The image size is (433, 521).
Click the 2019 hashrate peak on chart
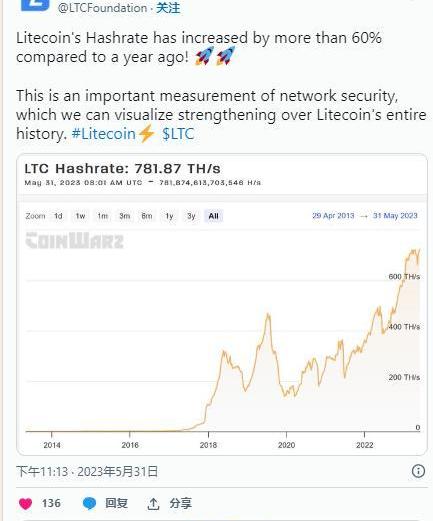tap(268, 314)
